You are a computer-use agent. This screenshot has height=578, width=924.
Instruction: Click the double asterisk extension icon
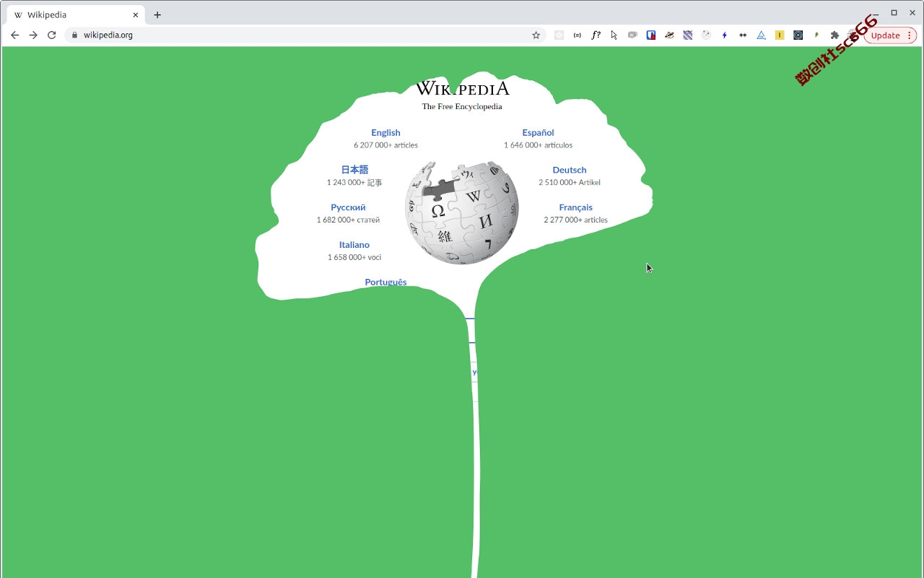pyautogui.click(x=743, y=35)
